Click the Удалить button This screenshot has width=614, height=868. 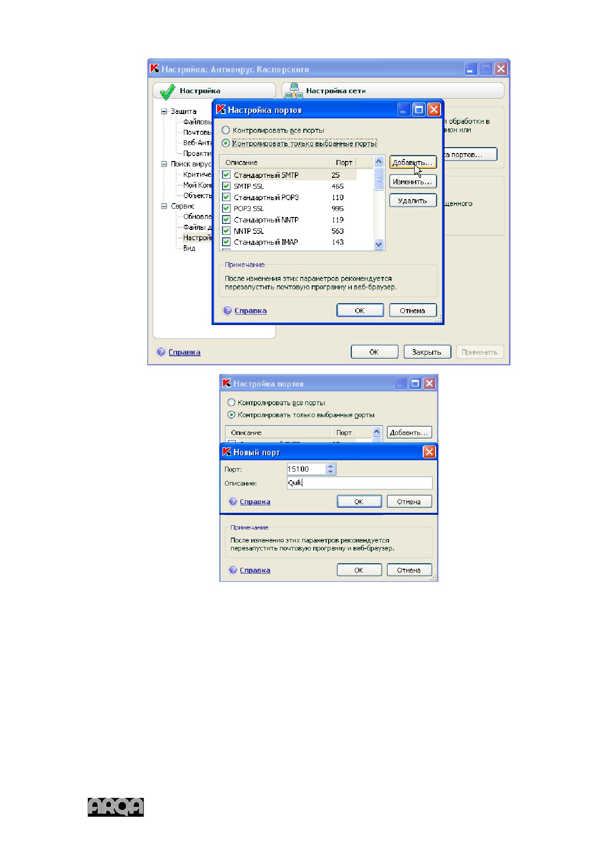click(413, 201)
